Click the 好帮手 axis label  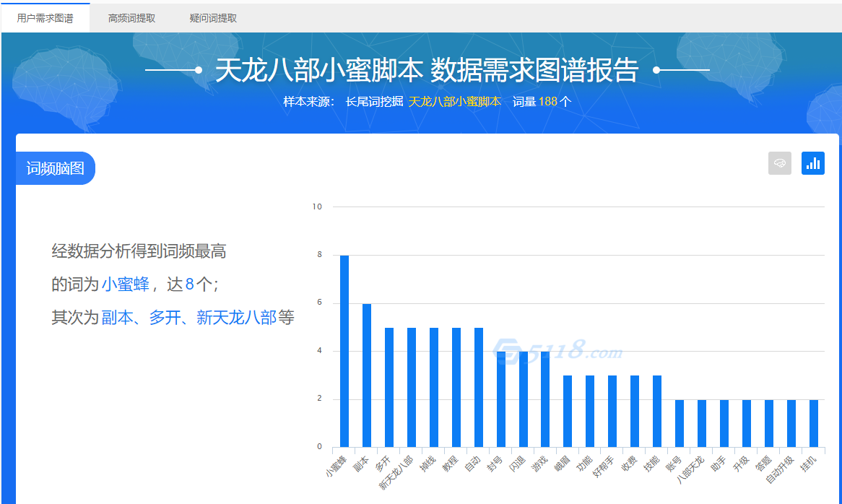point(604,466)
